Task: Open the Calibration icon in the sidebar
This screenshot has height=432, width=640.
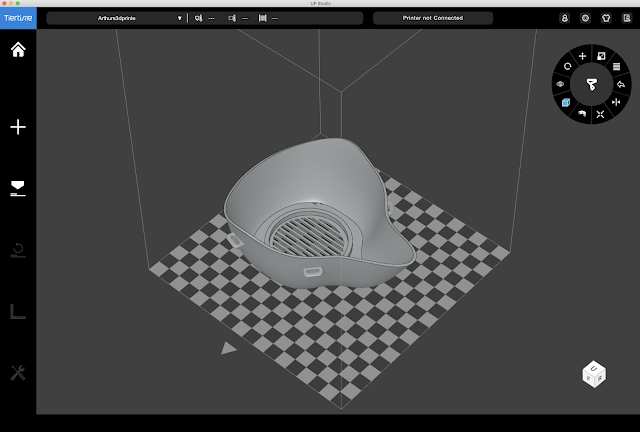Action: 17,311
